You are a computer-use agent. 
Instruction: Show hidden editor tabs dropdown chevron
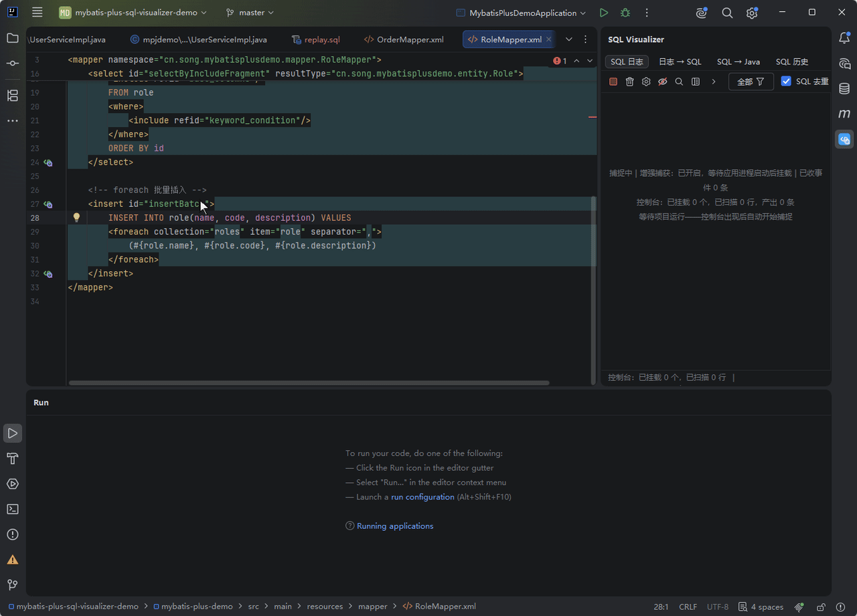tap(568, 40)
